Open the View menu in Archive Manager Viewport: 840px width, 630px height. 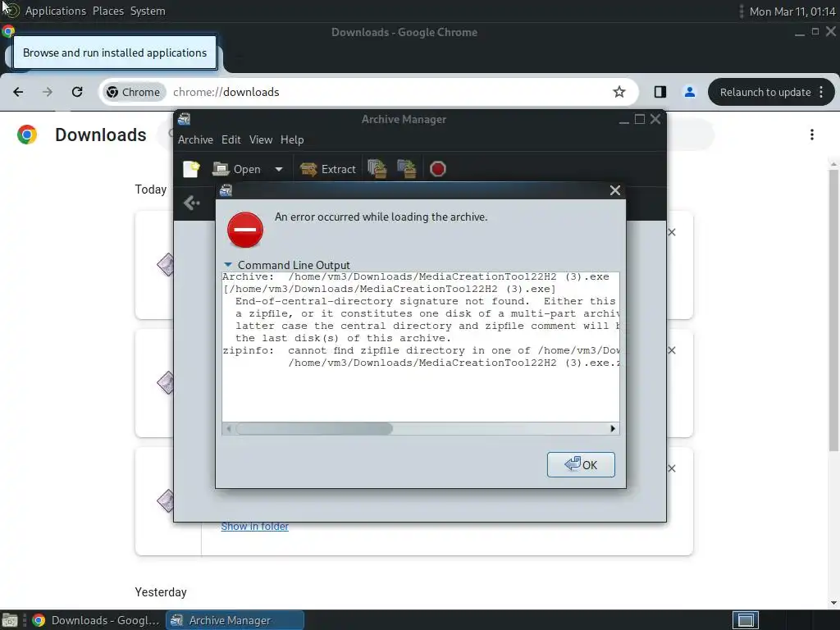tap(260, 139)
